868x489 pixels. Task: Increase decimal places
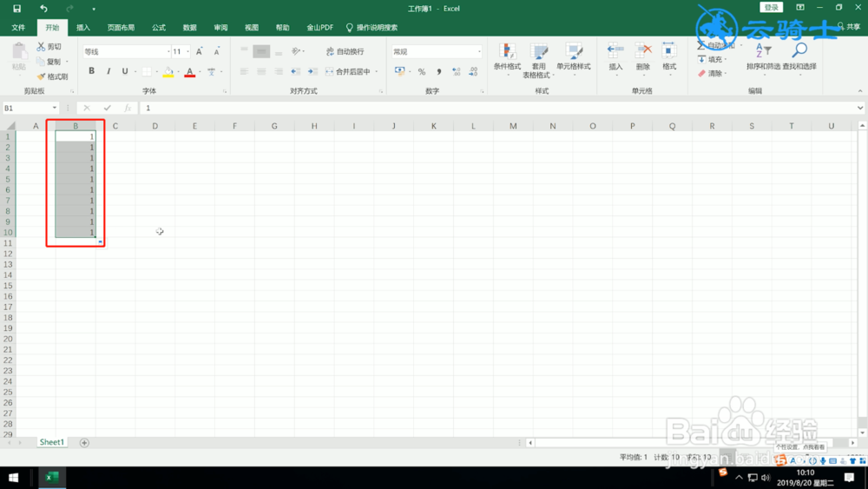pos(457,71)
